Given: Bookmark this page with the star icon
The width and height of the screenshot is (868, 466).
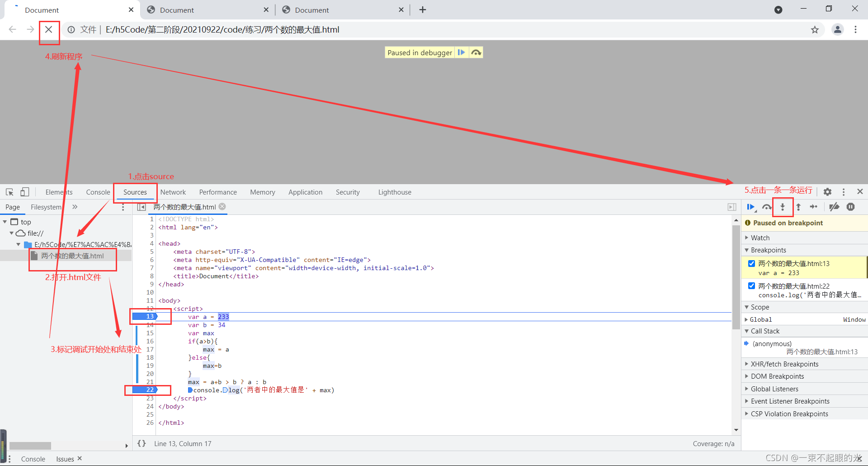Looking at the screenshot, I should coord(815,30).
